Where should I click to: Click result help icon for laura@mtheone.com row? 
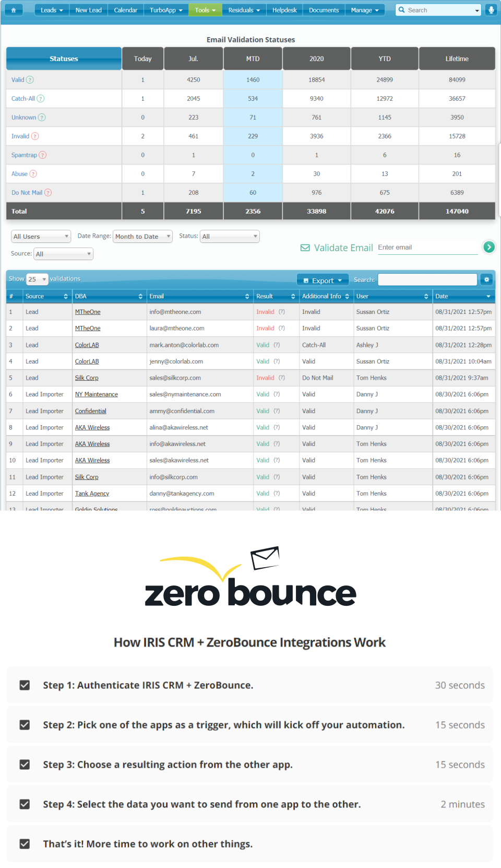pyautogui.click(x=282, y=329)
